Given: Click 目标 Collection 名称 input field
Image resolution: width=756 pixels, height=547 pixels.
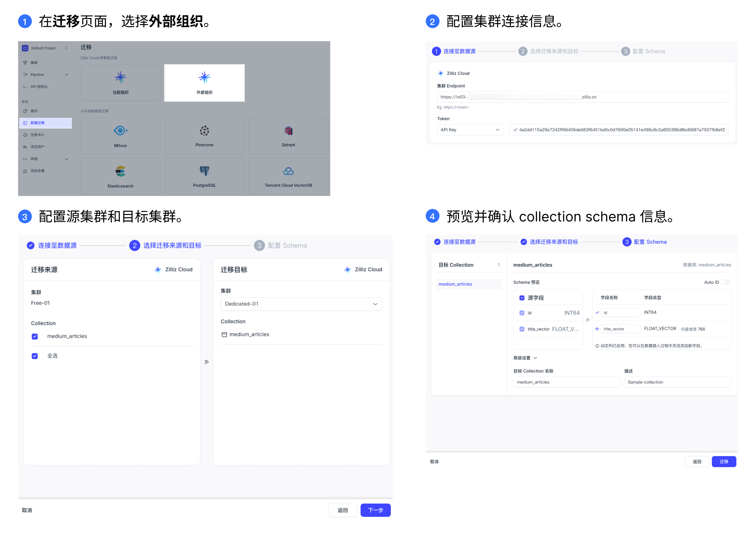Looking at the screenshot, I should coord(567,382).
